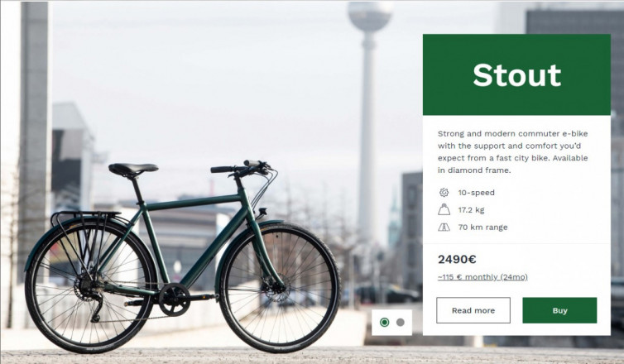Switch to the second grey carousel dot
This screenshot has height=364, width=624.
coord(401,323)
